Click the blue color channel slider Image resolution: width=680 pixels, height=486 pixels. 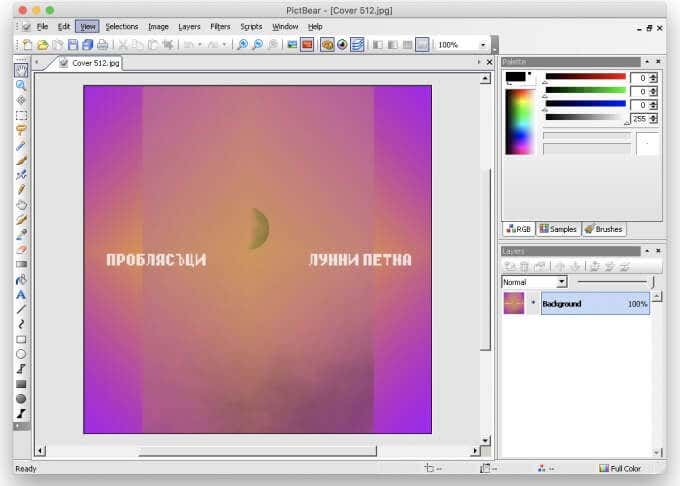tap(585, 104)
